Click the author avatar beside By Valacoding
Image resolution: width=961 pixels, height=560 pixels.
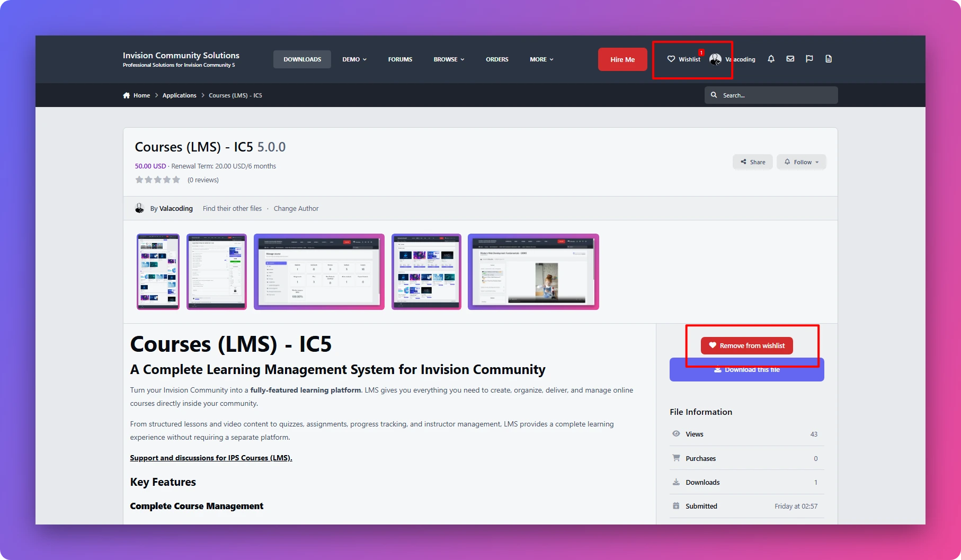140,208
